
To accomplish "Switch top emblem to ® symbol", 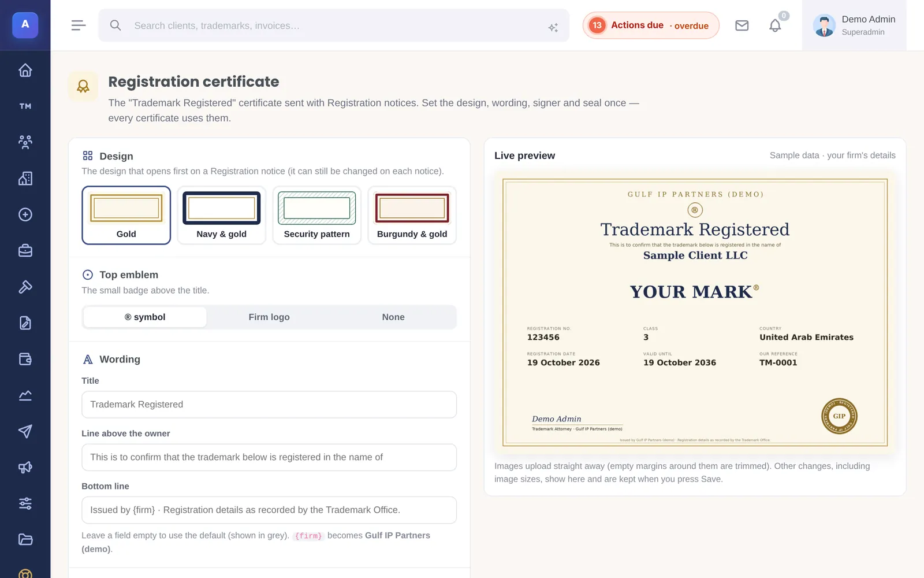I will click(x=145, y=317).
